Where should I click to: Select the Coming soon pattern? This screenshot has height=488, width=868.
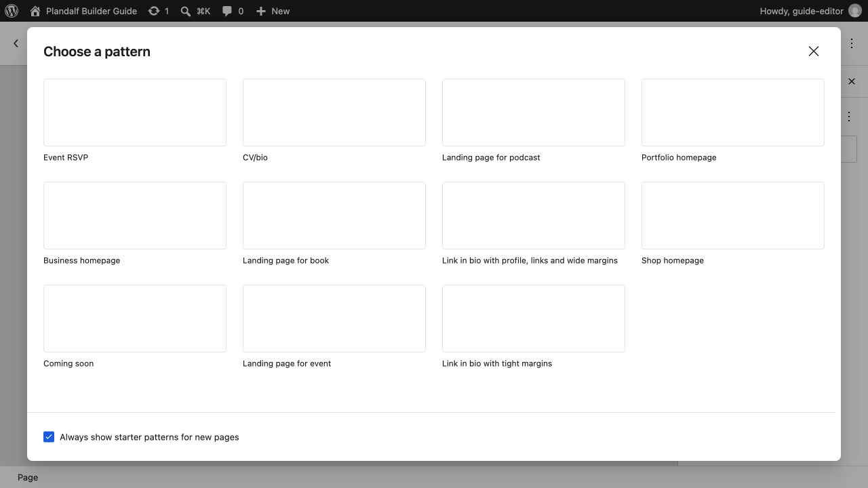coord(135,319)
